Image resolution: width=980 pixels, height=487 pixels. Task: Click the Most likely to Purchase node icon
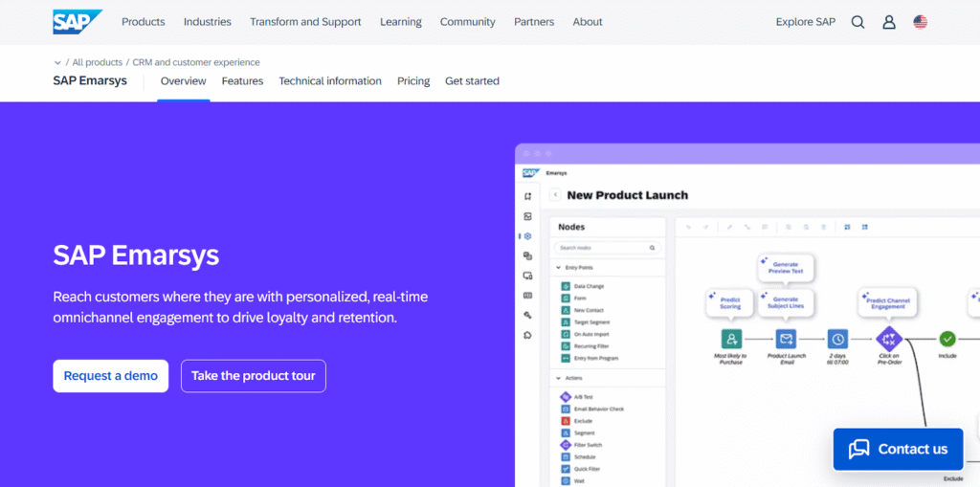(731, 339)
